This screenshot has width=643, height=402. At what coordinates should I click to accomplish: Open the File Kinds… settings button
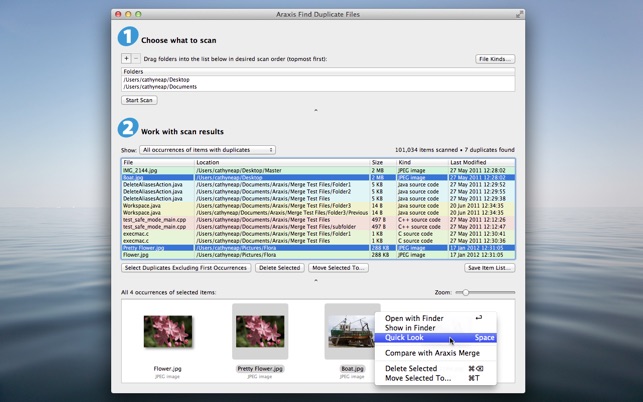pyautogui.click(x=495, y=59)
